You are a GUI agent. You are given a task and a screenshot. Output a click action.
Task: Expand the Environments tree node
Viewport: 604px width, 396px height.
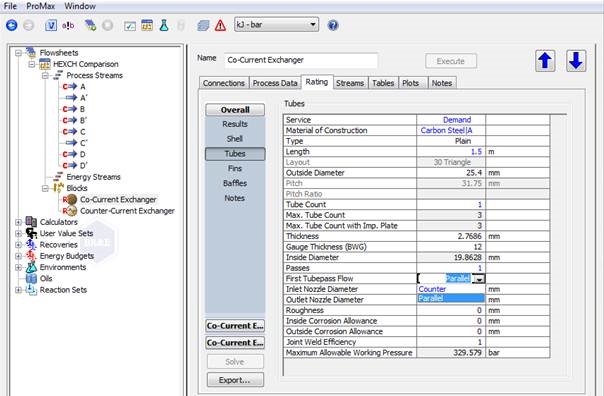pos(18,267)
